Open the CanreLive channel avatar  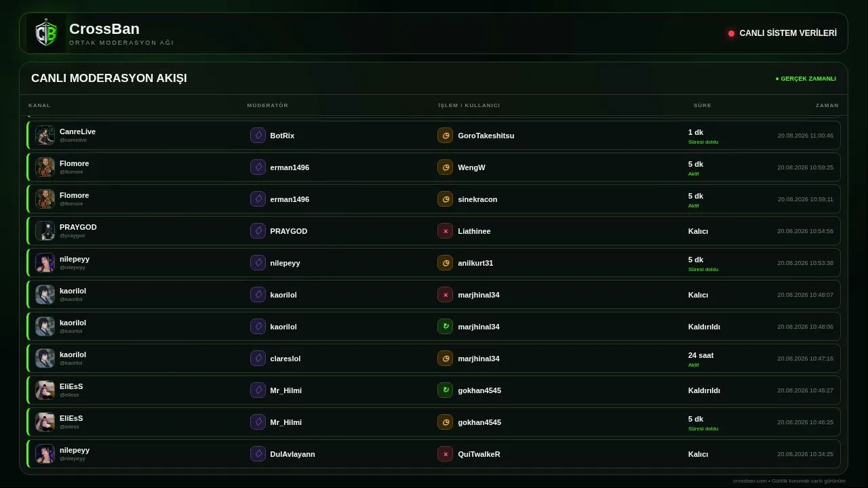[45, 136]
